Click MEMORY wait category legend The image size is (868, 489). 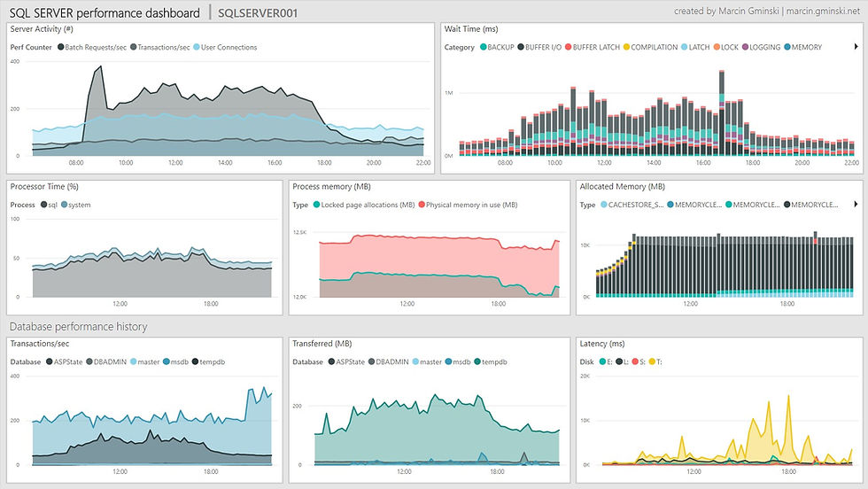pyautogui.click(x=802, y=47)
